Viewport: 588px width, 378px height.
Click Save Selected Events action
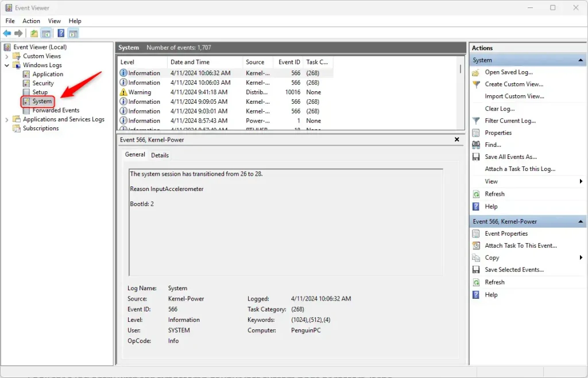514,270
